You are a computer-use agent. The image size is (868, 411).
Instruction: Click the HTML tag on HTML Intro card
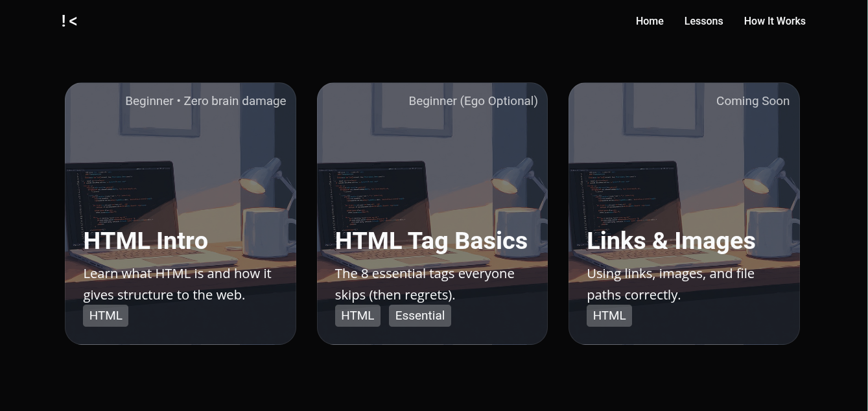tap(106, 316)
